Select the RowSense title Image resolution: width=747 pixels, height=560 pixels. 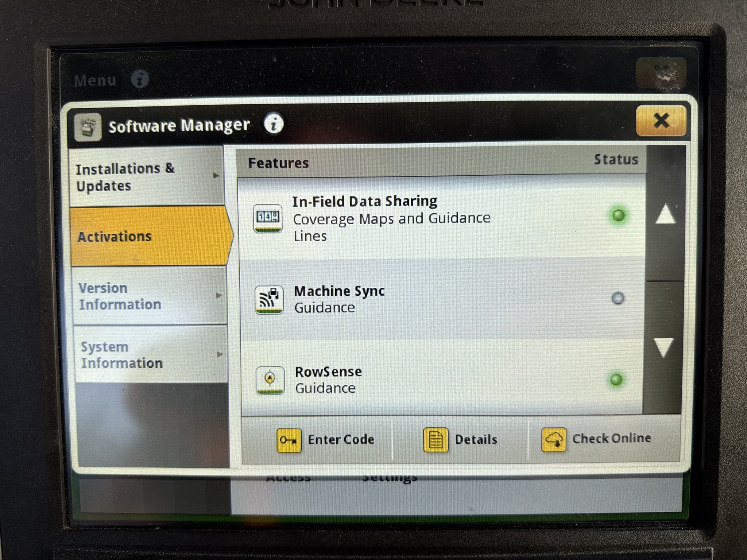[x=328, y=372]
